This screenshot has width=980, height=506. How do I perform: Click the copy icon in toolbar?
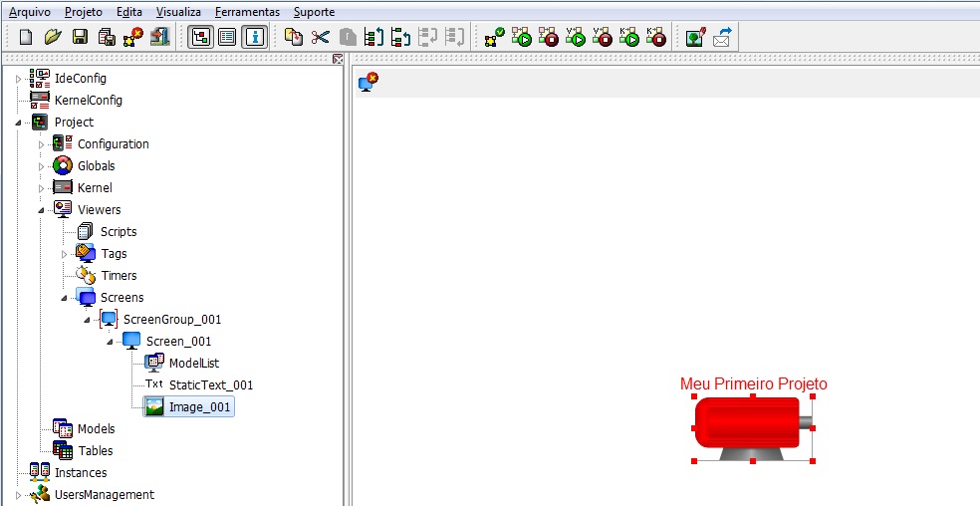[293, 37]
